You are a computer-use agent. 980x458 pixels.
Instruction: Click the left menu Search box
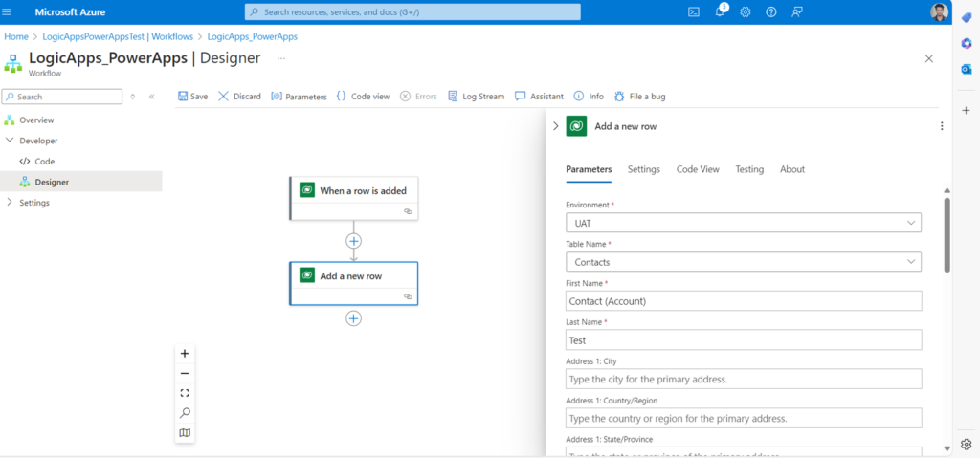(x=62, y=97)
